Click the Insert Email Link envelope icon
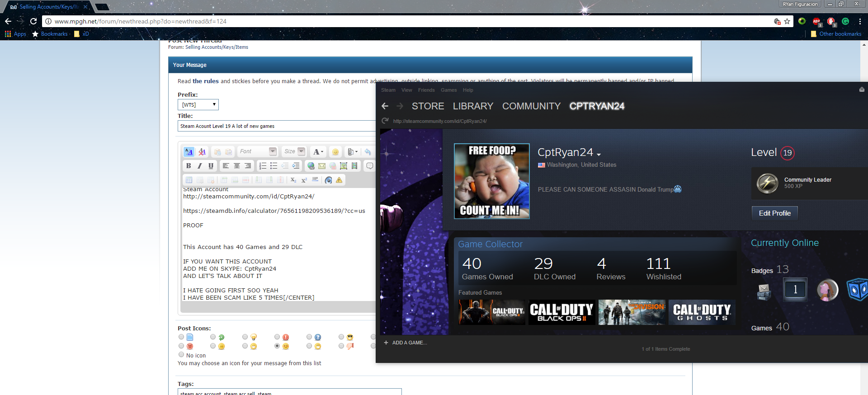868x395 pixels. coord(322,166)
